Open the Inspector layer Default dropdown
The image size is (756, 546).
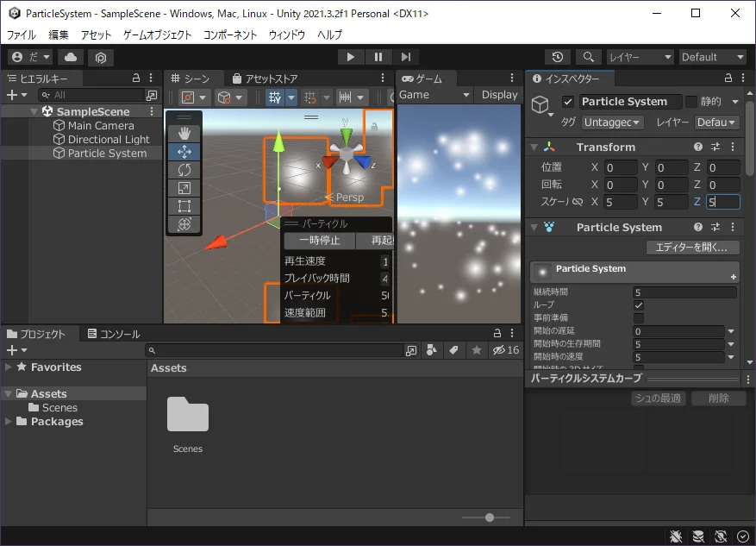(x=716, y=122)
